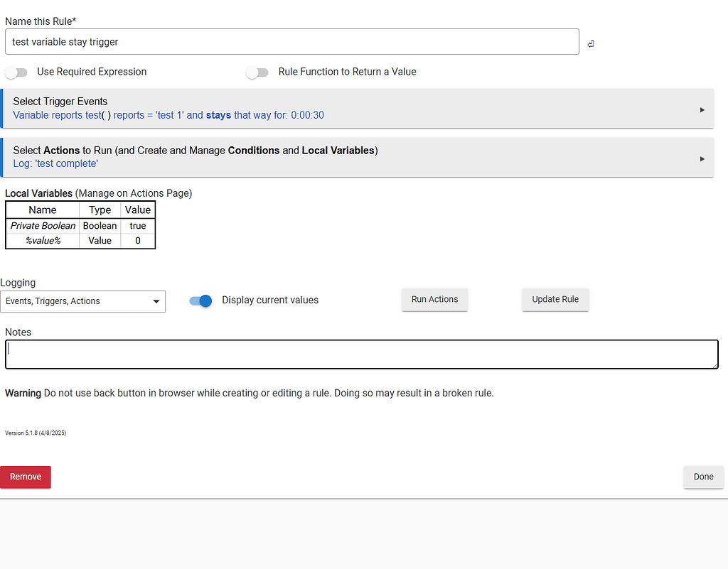
Task: Select the Private Boolean variable name cell
Action: tap(43, 226)
